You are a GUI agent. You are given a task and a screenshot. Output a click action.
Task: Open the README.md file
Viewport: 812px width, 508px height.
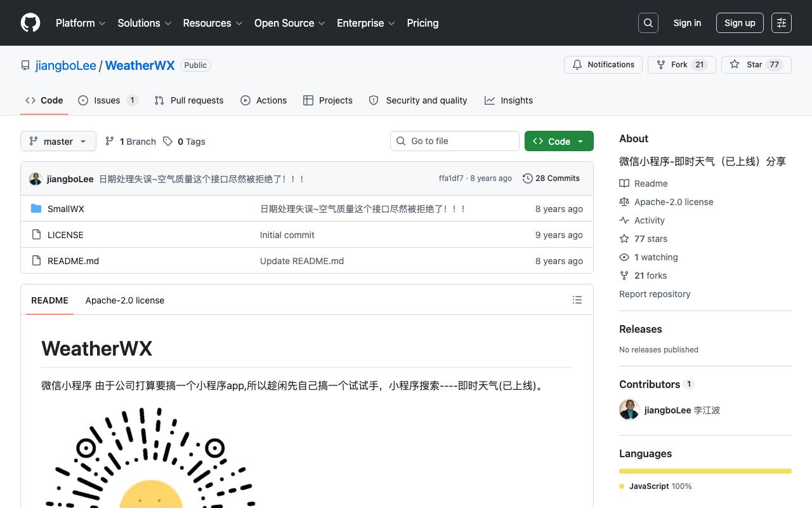point(73,261)
